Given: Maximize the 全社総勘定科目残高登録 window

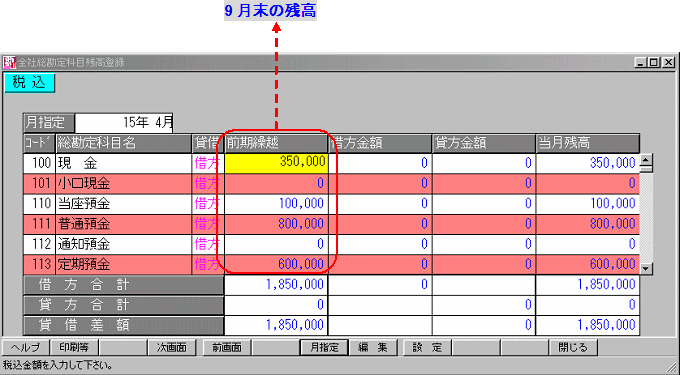Looking at the screenshot, I should (654, 63).
